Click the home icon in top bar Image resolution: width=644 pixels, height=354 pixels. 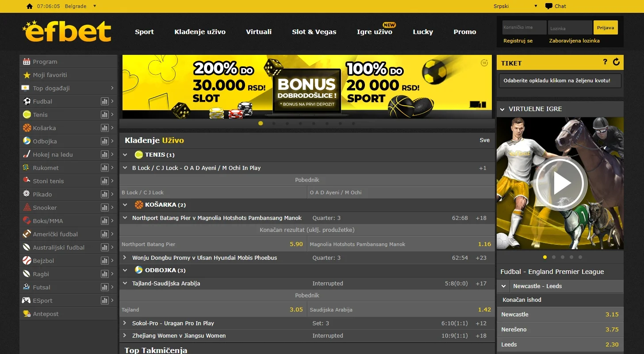tap(30, 6)
